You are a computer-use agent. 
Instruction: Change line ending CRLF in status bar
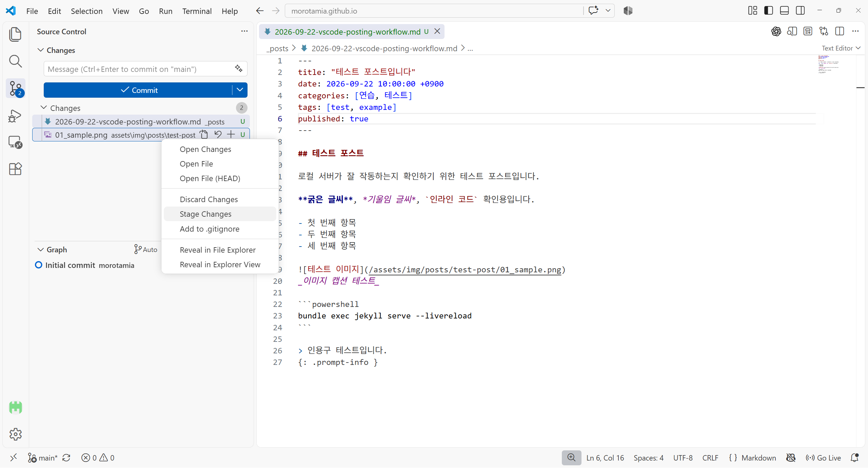[x=710, y=458]
